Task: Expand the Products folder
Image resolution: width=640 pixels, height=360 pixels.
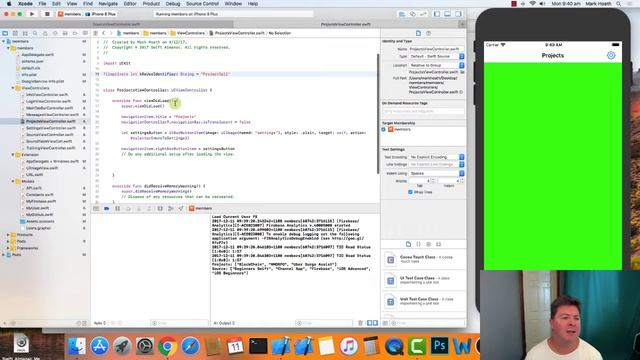Action: [8, 235]
